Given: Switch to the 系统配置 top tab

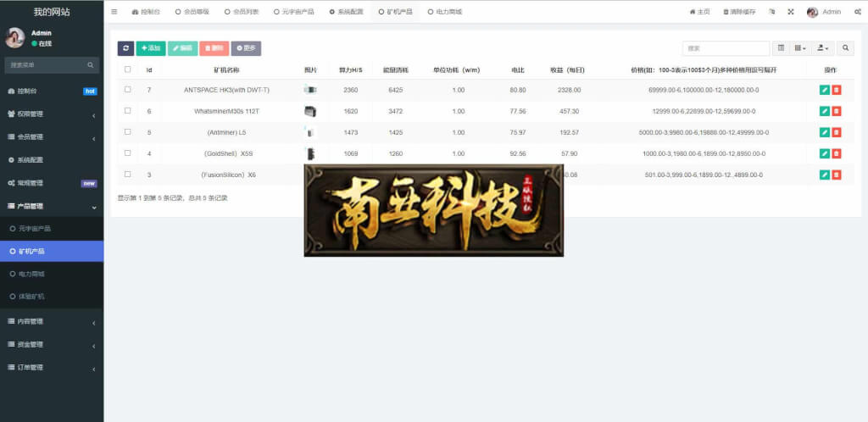Looking at the screenshot, I should tap(347, 12).
